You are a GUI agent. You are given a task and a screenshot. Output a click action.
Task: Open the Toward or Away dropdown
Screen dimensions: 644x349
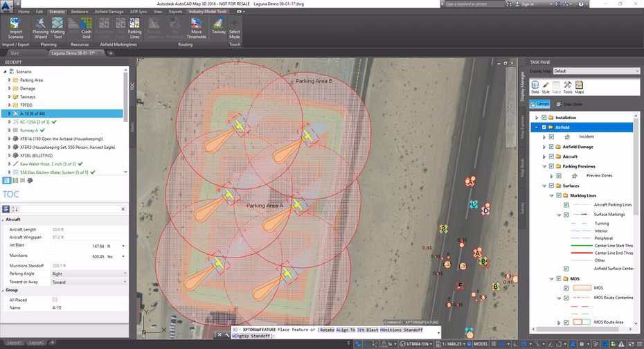click(x=89, y=282)
